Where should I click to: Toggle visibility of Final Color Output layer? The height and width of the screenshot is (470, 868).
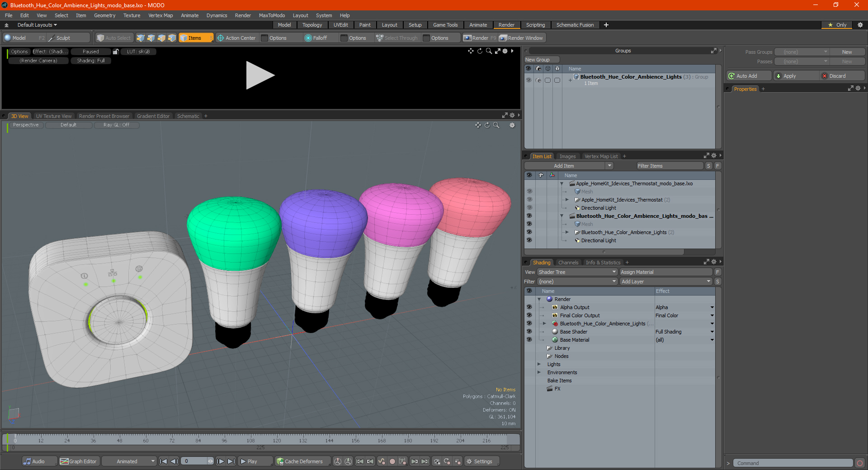pyautogui.click(x=529, y=315)
